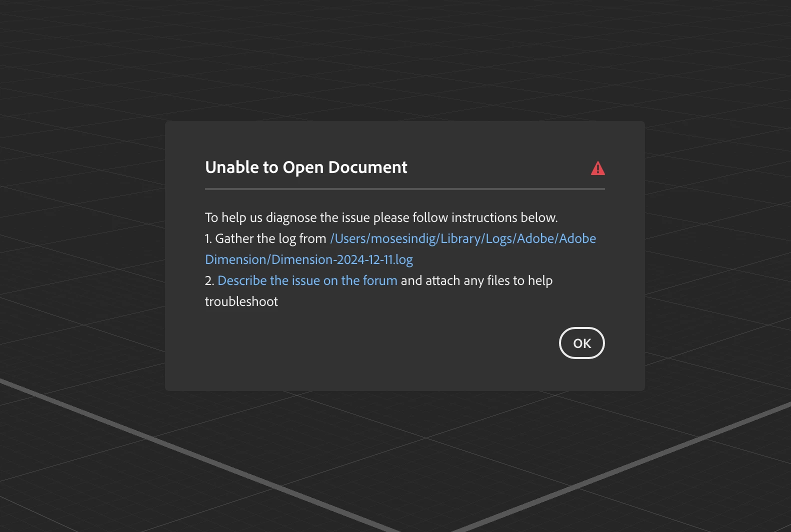
Task: Click the "To help us diagnose the issue" text
Action: click(x=287, y=218)
